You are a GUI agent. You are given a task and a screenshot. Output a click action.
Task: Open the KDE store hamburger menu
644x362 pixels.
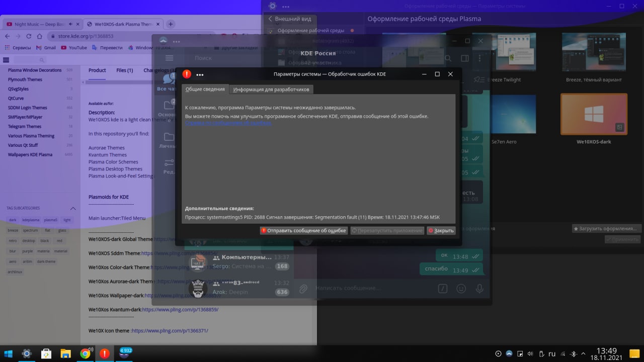(x=6, y=60)
